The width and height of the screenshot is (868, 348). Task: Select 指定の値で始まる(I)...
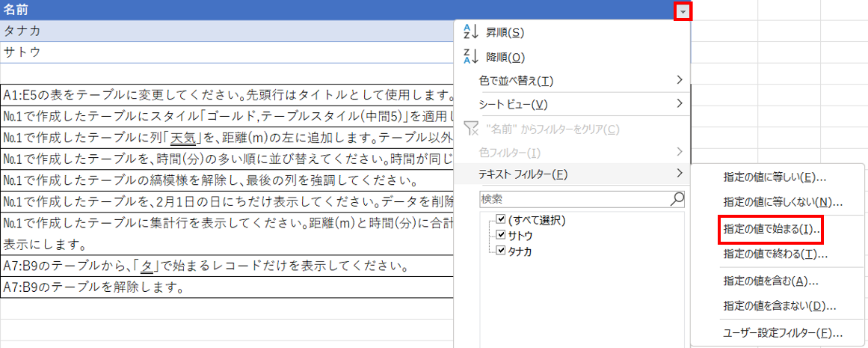771,229
